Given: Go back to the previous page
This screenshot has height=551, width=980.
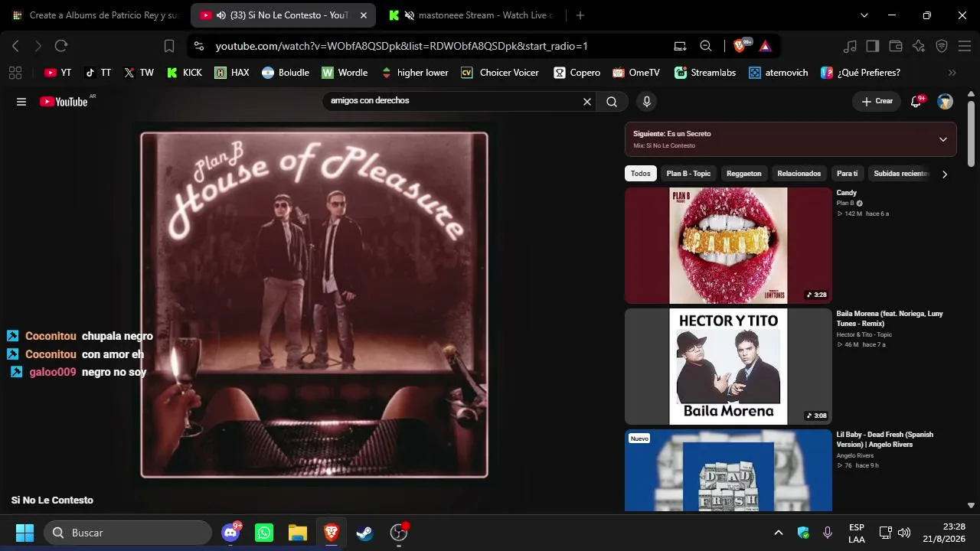Looking at the screenshot, I should point(15,46).
